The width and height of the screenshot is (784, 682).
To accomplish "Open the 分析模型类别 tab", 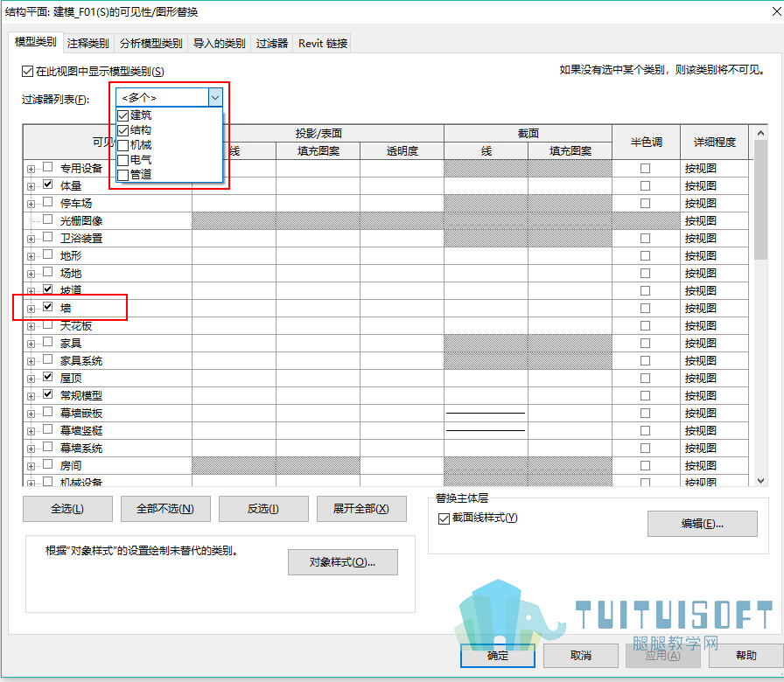I will (151, 44).
